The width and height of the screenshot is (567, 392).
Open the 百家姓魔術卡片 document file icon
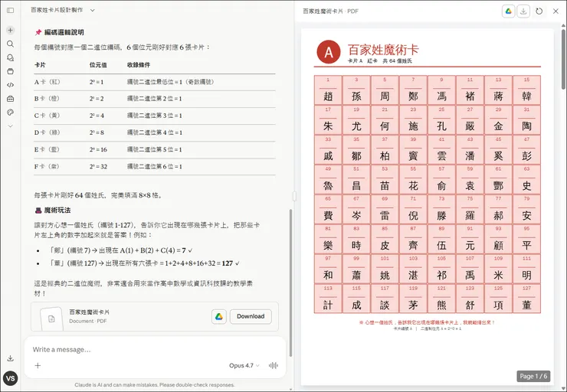(51, 318)
